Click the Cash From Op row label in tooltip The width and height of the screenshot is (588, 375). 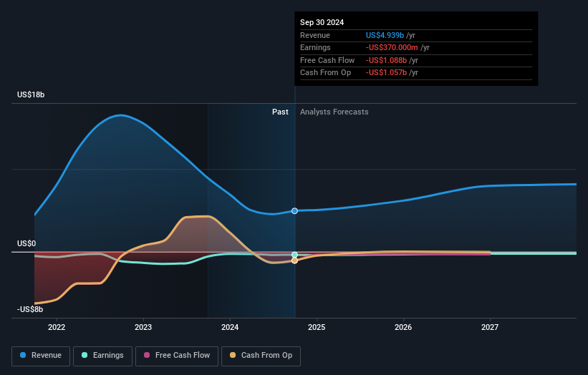(325, 73)
